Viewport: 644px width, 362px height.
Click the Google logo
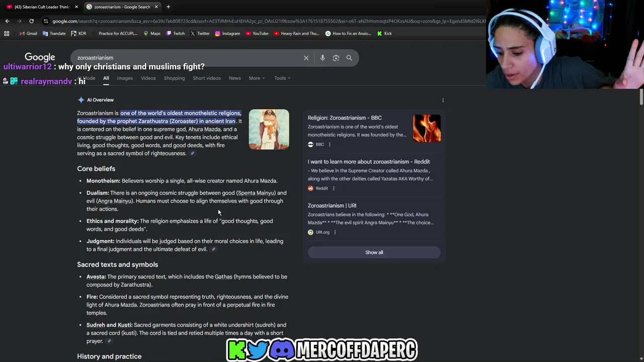(40, 57)
